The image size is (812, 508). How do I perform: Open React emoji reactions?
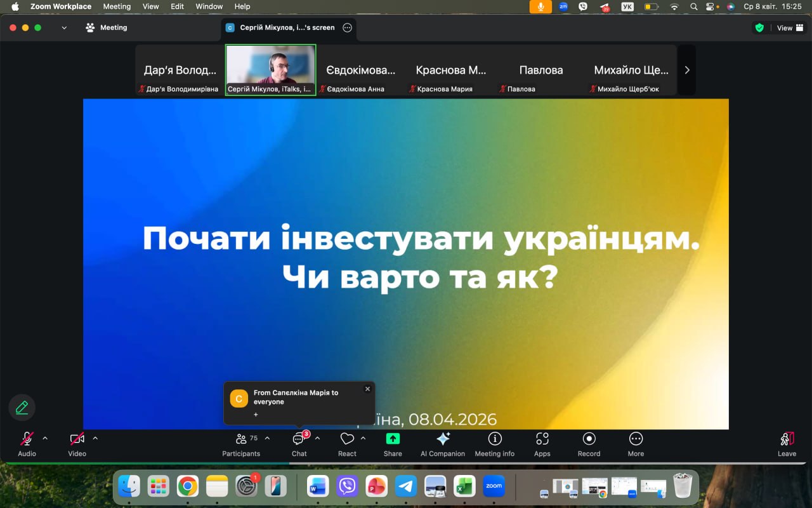347,439
